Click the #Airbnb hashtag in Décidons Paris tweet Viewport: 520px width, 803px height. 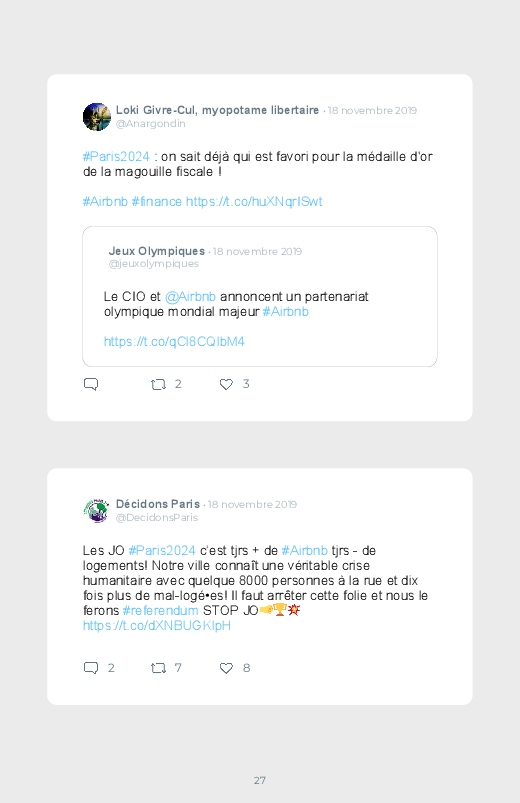tap(305, 551)
